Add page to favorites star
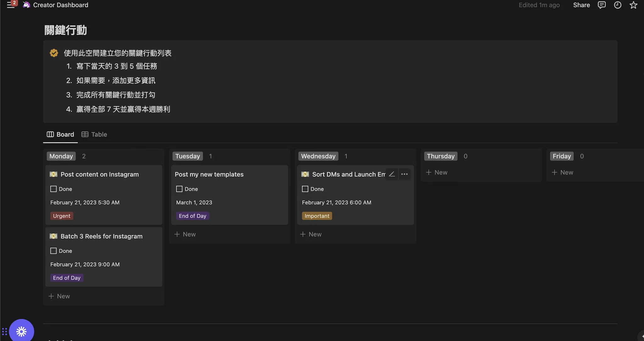This screenshot has width=644, height=341. 633,5
